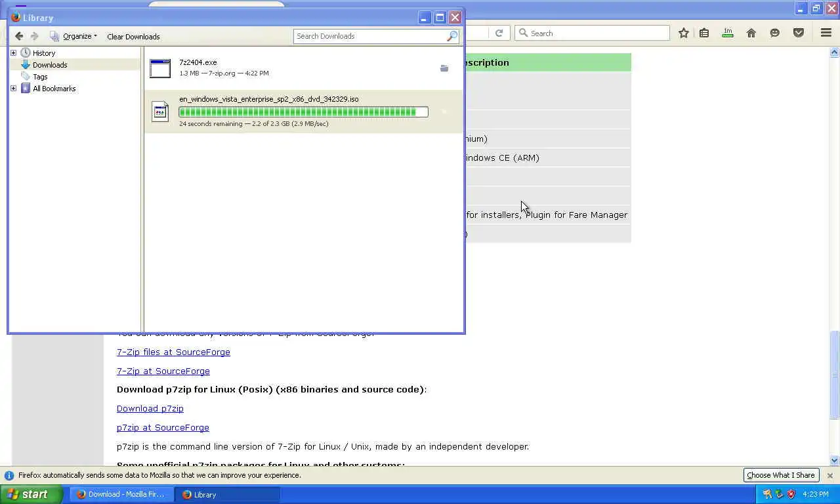Image resolution: width=840 pixels, height=504 pixels.
Task: Show bookmarks list in Firefox toolbar
Action: click(704, 33)
